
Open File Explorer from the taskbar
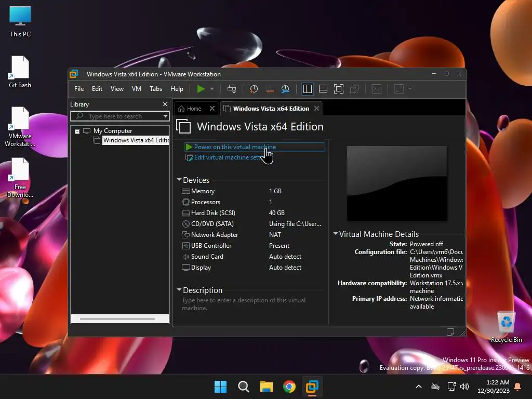(267, 387)
